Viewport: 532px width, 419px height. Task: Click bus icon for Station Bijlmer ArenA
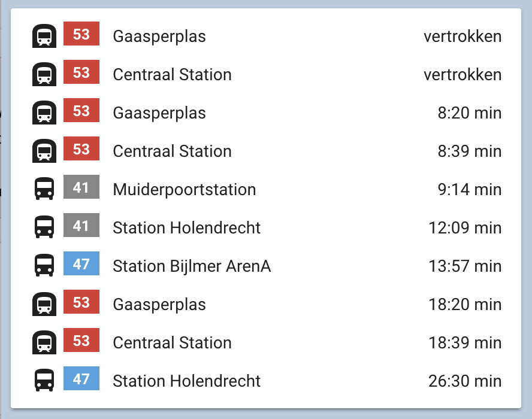click(x=44, y=266)
